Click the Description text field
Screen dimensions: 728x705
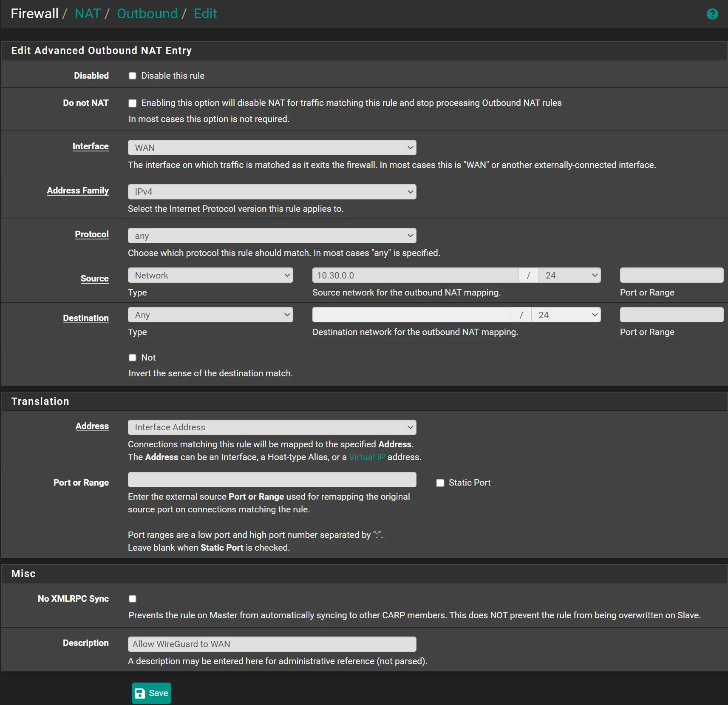point(272,644)
